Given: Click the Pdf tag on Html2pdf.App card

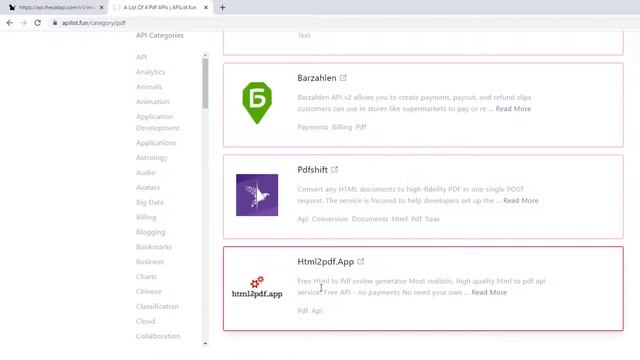Looking at the screenshot, I should coord(302,311).
